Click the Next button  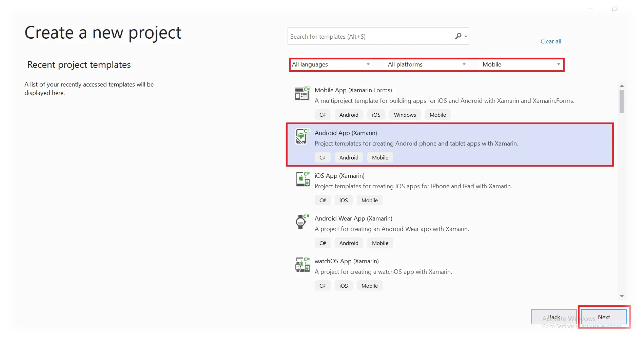pos(604,317)
